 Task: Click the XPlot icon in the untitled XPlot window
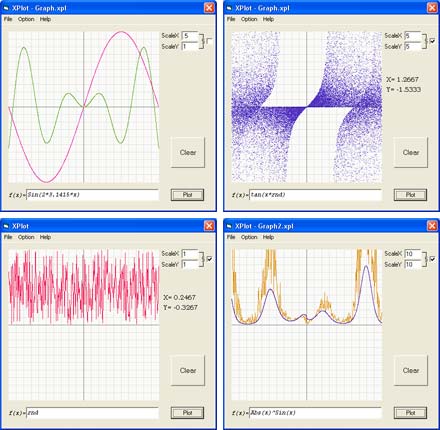(6, 226)
